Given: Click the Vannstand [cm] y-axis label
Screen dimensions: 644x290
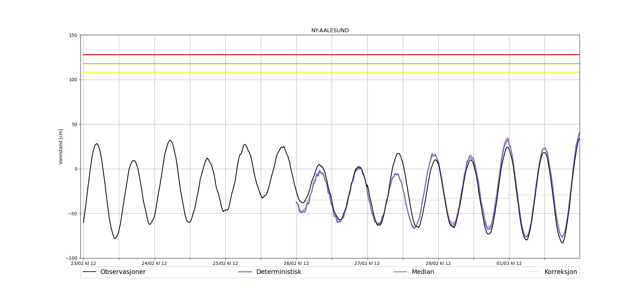Looking at the screenshot, I should click(x=61, y=147).
